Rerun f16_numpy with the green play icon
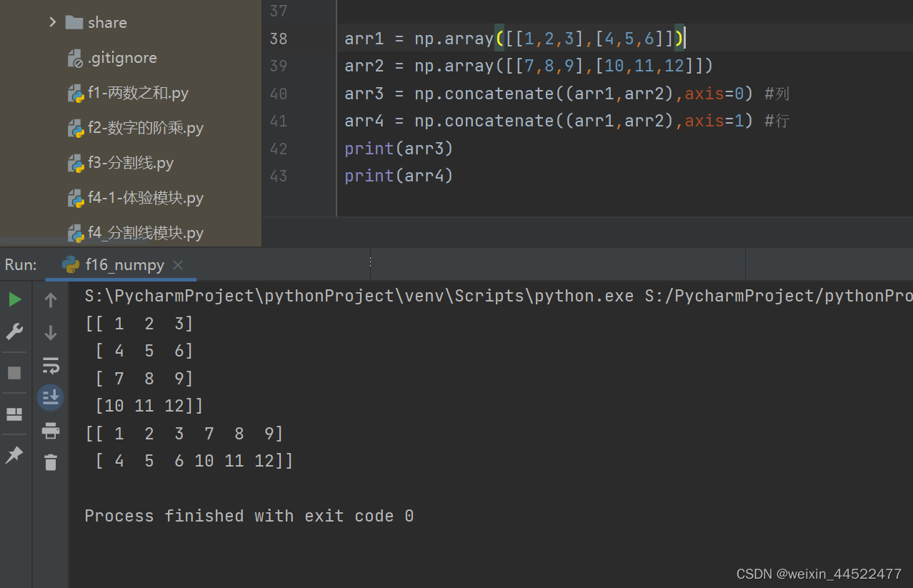This screenshot has width=913, height=588. point(14,299)
